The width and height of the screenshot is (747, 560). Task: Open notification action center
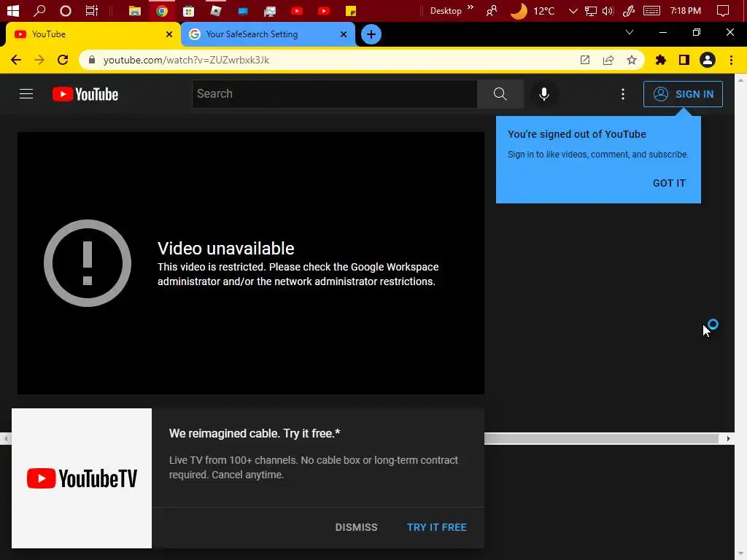pyautogui.click(x=723, y=10)
